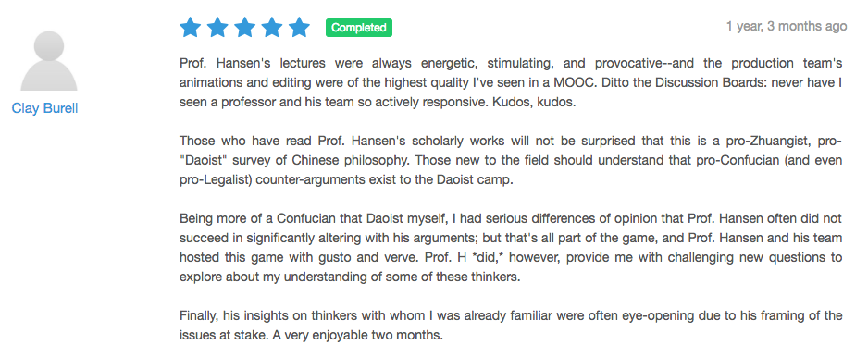
Task: Click the paragraph beginning 'Those who have read'
Action: coord(511,161)
